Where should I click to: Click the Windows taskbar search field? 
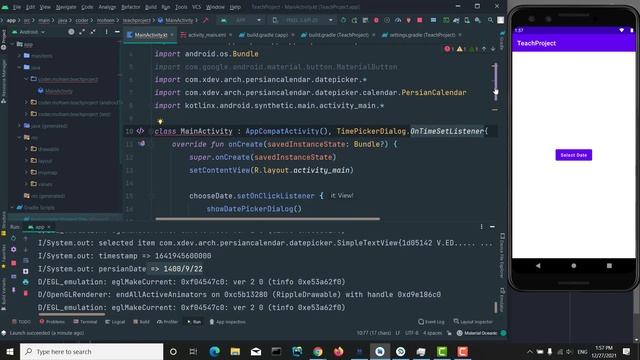pyautogui.click(x=91, y=351)
